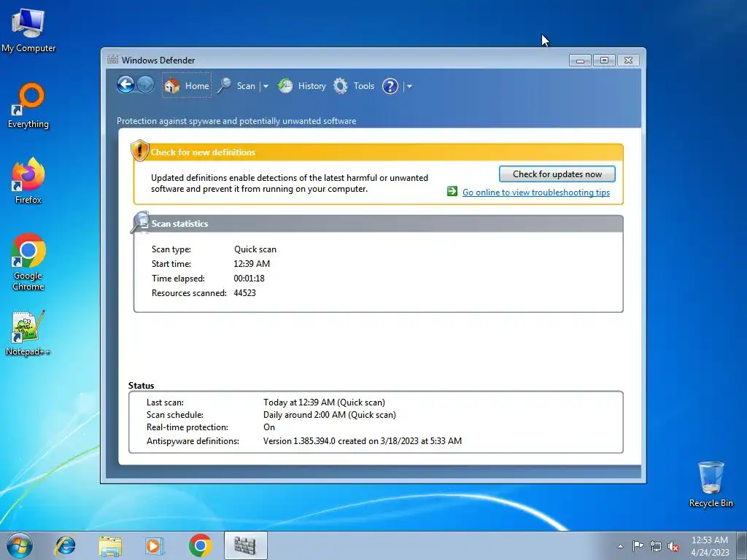Open the Tools gear icon
The image size is (747, 560).
point(340,86)
